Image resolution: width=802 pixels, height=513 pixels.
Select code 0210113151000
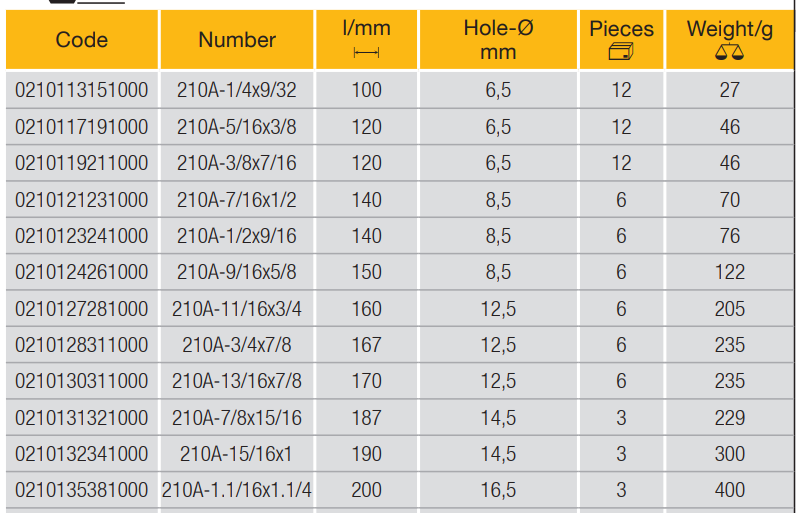82,90
